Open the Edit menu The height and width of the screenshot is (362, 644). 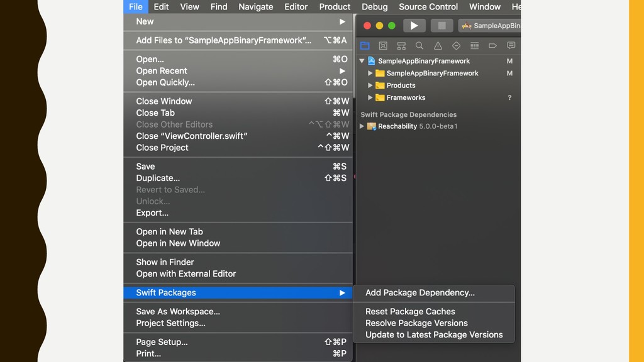tap(161, 6)
